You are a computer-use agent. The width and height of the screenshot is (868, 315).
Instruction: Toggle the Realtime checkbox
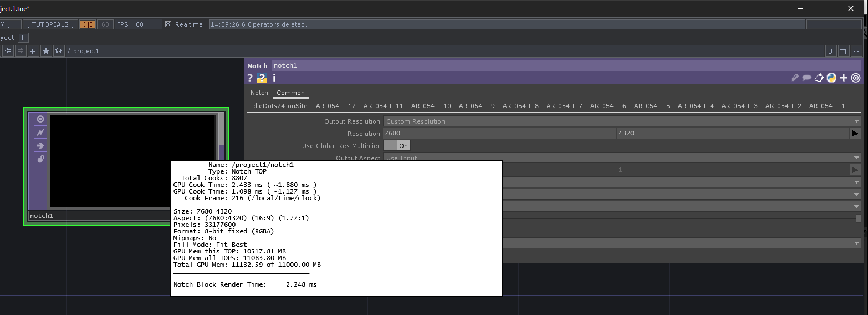[169, 24]
